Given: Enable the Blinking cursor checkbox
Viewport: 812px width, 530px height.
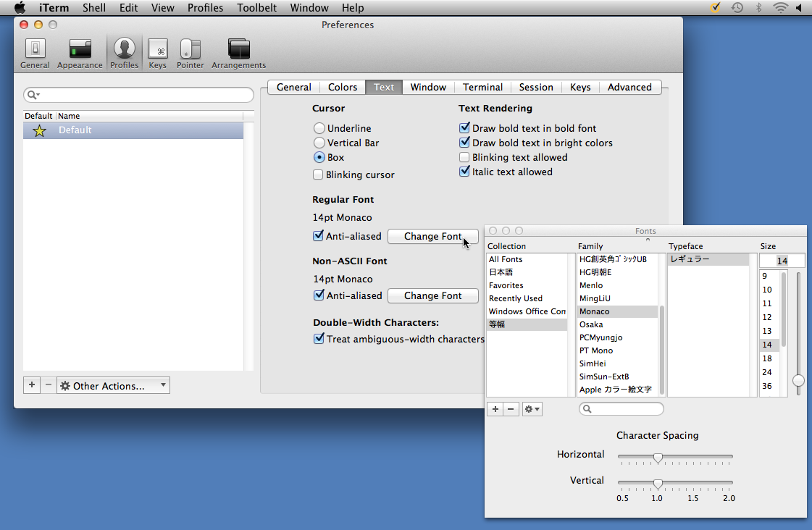Looking at the screenshot, I should 318,174.
